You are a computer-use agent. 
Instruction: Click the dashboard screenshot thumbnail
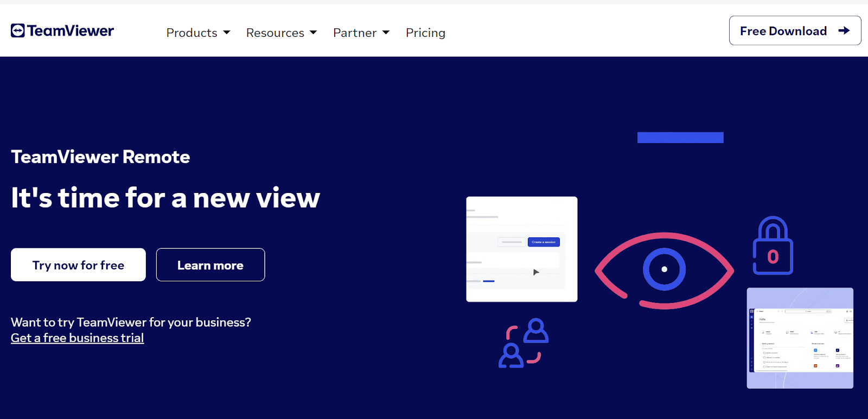point(800,338)
